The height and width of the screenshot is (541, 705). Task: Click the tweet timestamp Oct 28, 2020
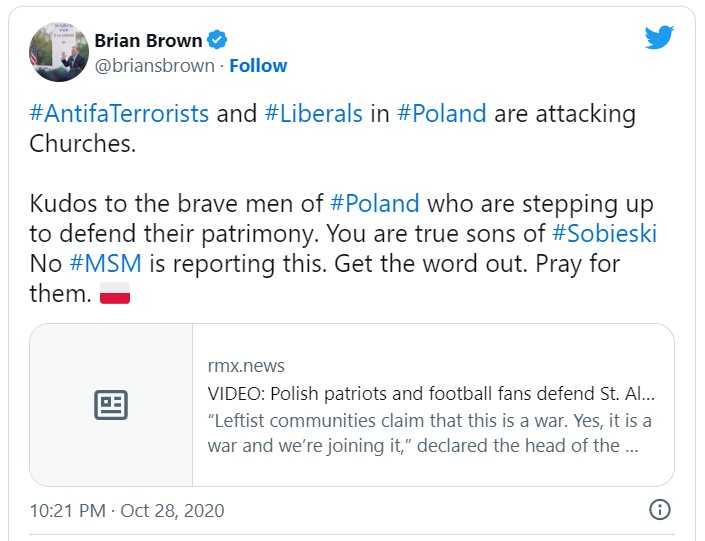click(x=127, y=510)
